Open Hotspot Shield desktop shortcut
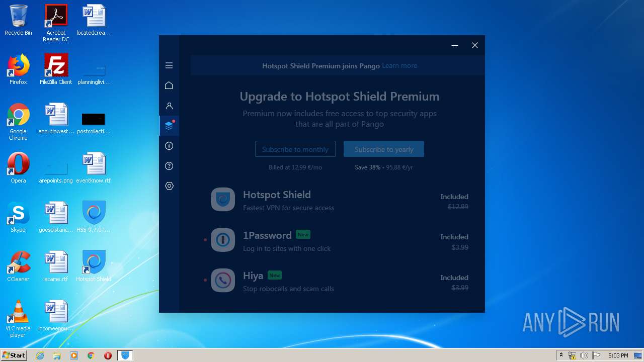This screenshot has height=362, width=644. pyautogui.click(x=94, y=266)
